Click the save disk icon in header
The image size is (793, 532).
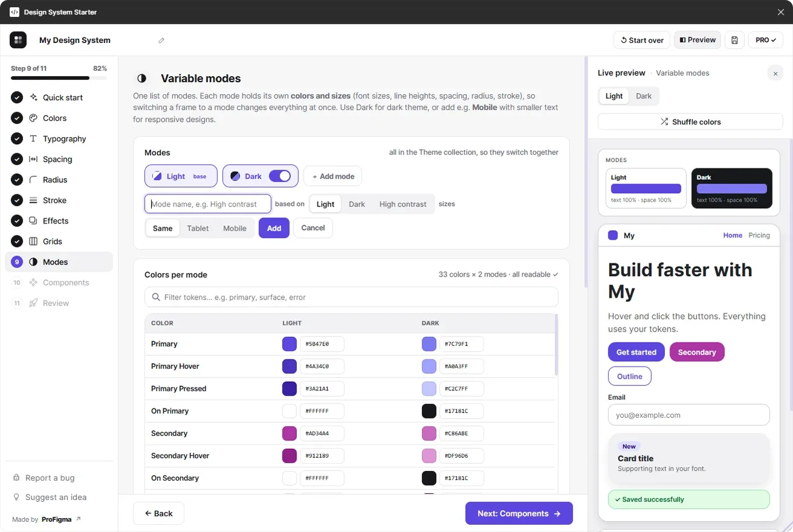coord(734,40)
